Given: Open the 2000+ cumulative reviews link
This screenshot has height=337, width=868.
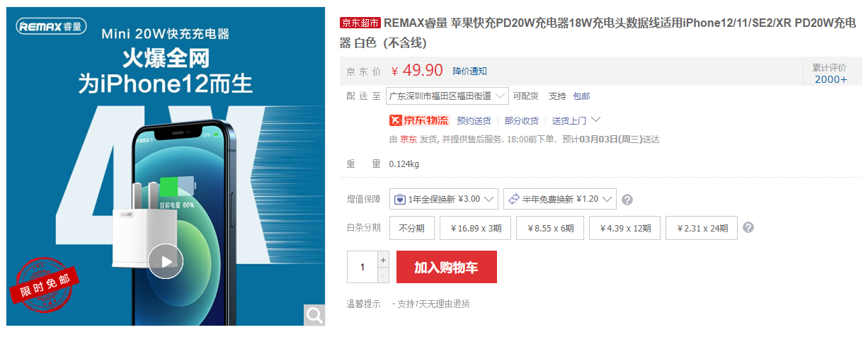Looking at the screenshot, I should 830,79.
